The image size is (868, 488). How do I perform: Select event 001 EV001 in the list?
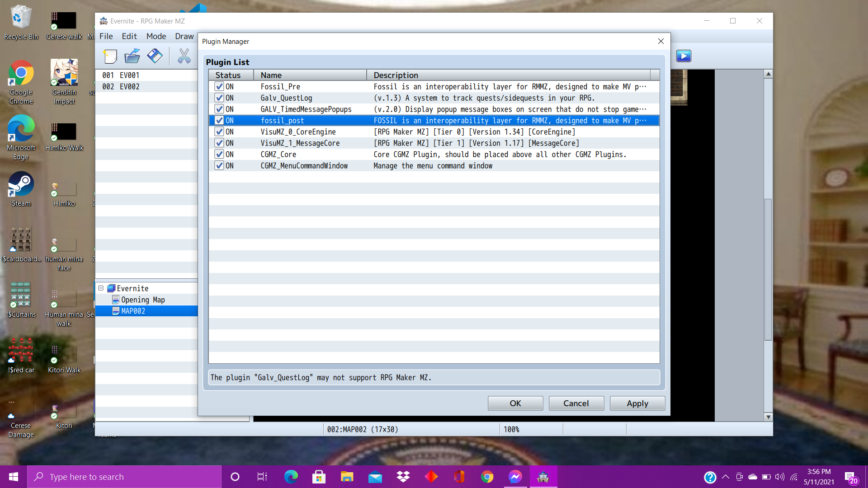[x=146, y=75]
